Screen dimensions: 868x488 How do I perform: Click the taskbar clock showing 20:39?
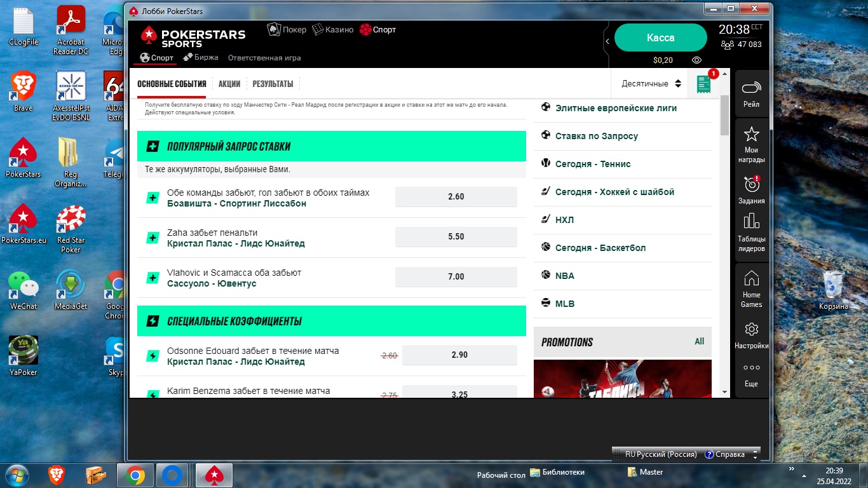click(834, 475)
